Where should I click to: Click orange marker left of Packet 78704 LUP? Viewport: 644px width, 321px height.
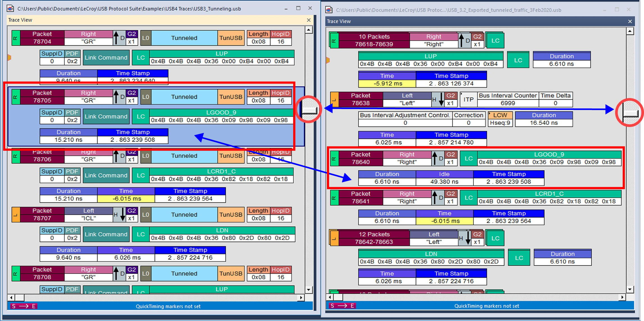[9, 57]
